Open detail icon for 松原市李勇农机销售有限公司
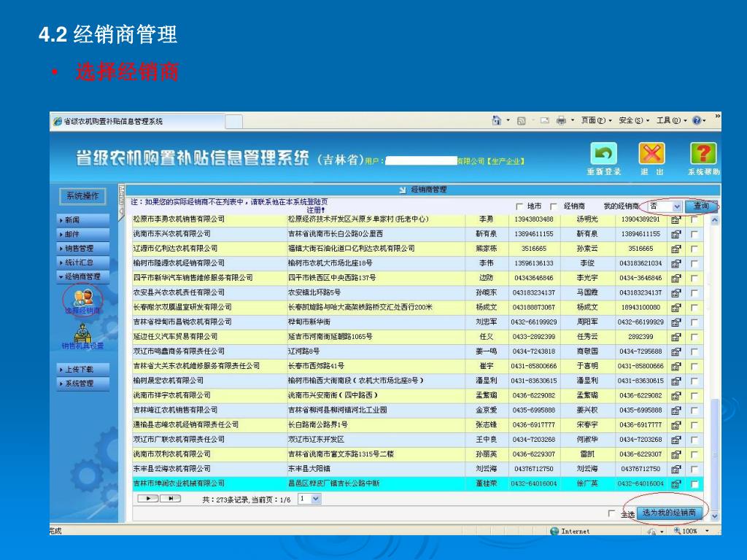 (676, 220)
